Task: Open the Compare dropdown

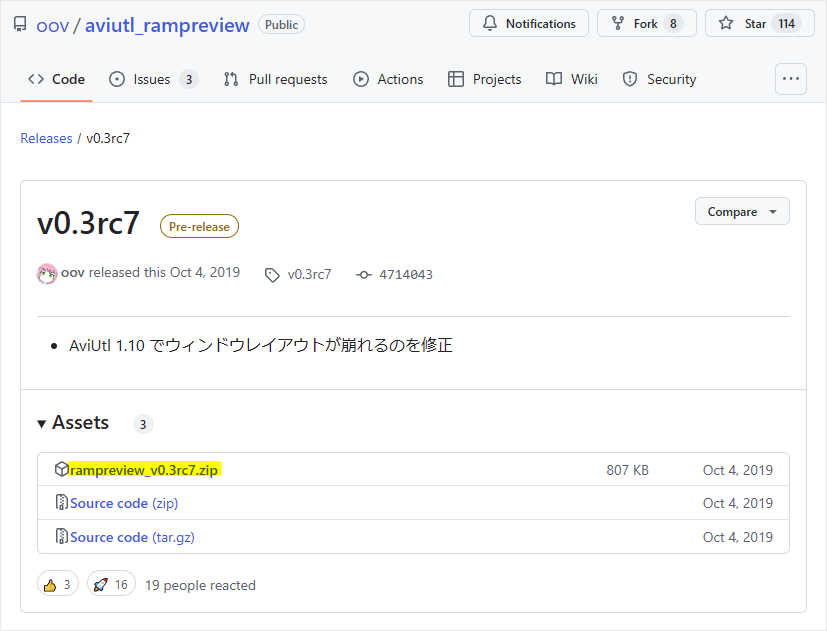Action: pyautogui.click(x=742, y=212)
